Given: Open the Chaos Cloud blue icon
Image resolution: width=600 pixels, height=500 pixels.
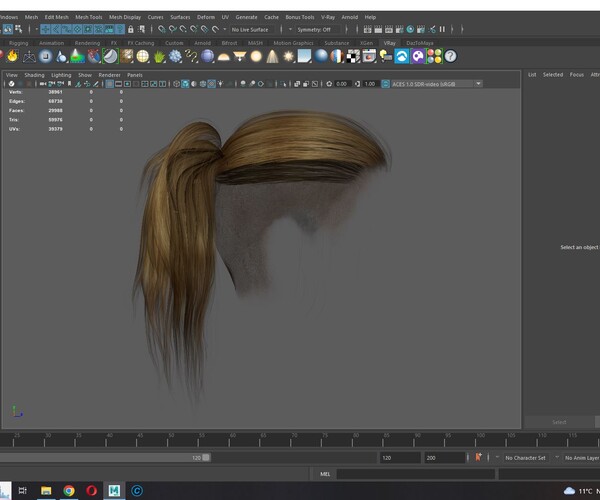Looking at the screenshot, I should point(402,57).
